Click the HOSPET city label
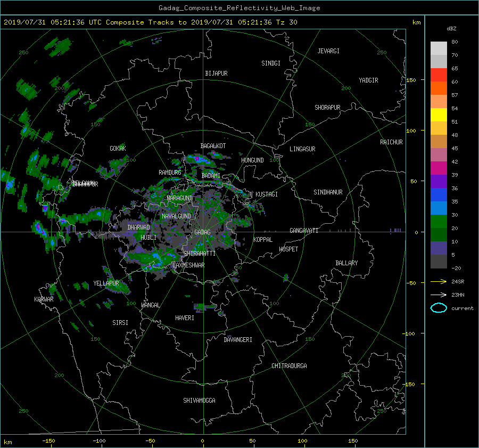Screen dimensions: 479x448 click(288, 249)
